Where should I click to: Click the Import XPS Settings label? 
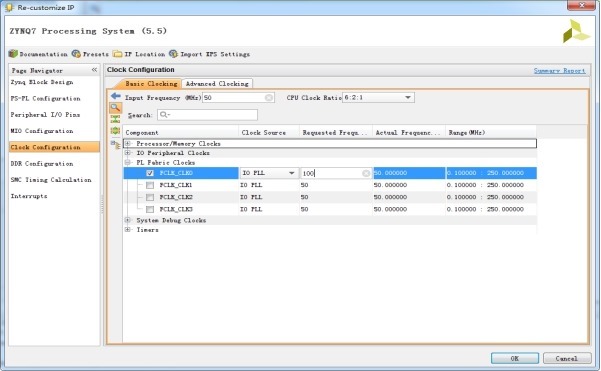[x=215, y=54]
